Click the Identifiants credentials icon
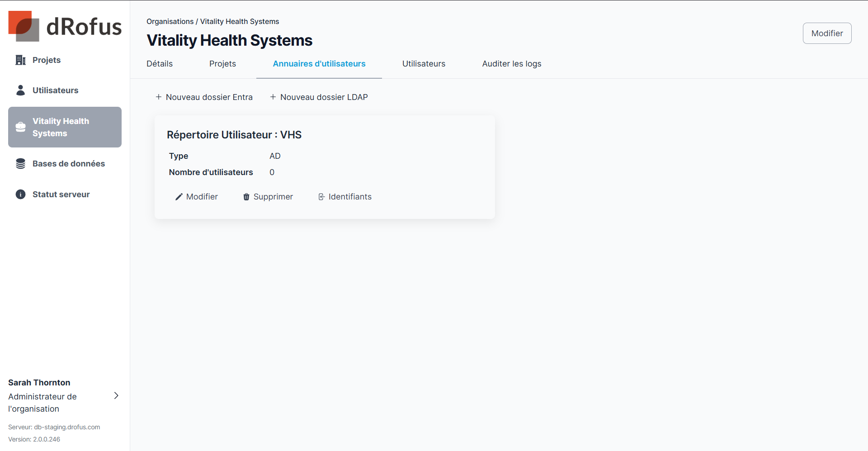 321,197
